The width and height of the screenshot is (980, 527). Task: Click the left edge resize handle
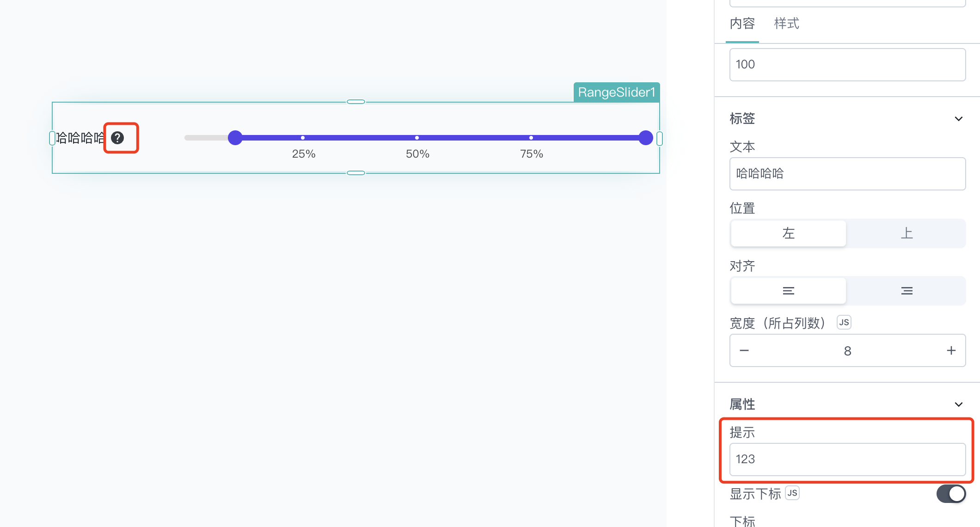point(52,138)
